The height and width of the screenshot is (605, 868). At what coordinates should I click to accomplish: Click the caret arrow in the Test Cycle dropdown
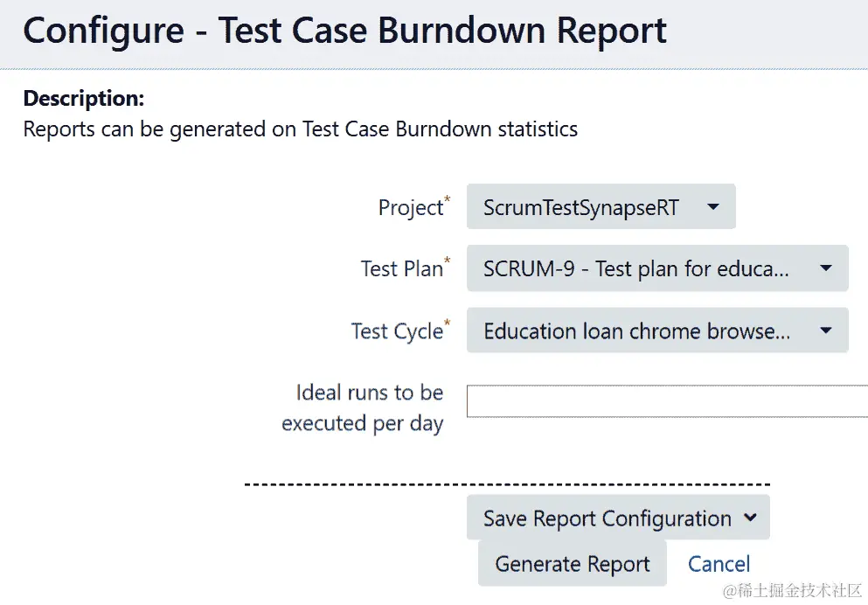point(825,331)
